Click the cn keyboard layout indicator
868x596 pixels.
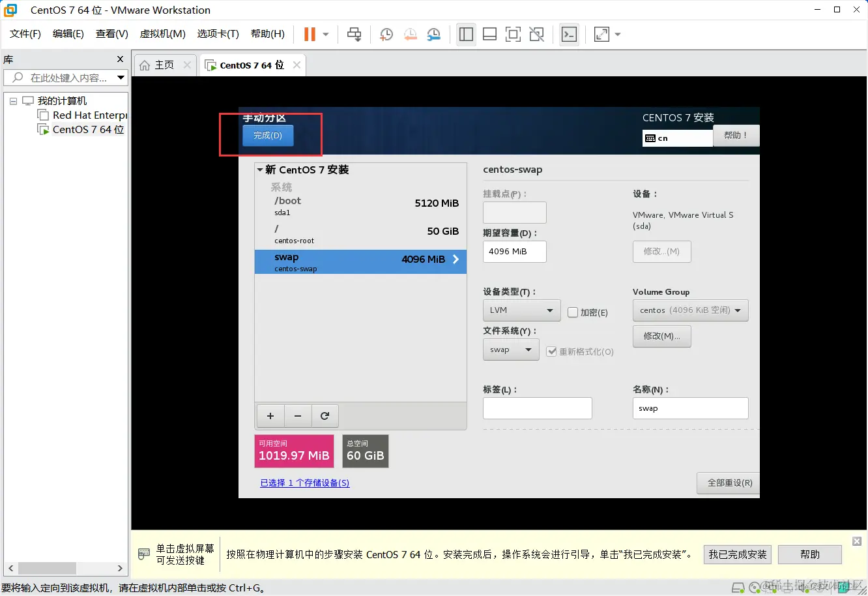click(677, 138)
